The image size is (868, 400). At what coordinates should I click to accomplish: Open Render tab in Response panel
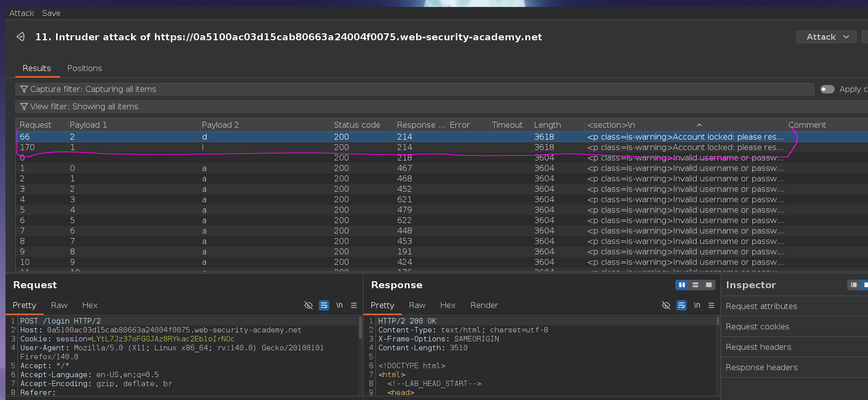coord(484,305)
